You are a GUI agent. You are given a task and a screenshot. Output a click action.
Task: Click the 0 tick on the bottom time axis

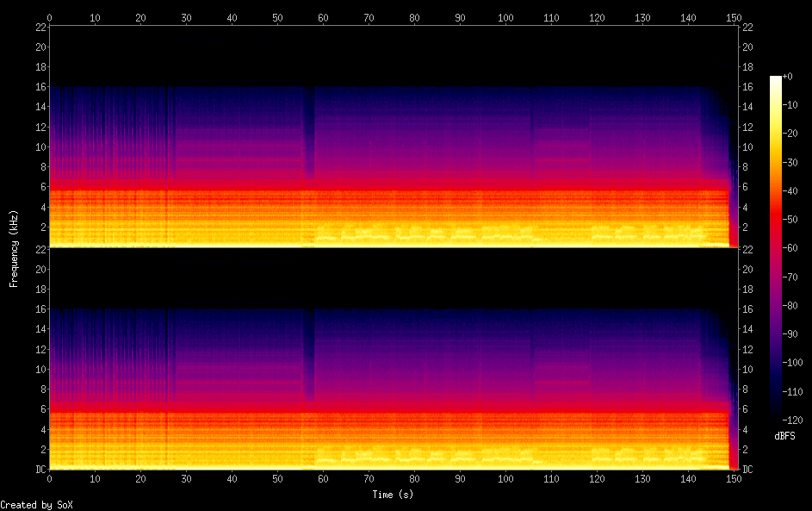(50, 479)
